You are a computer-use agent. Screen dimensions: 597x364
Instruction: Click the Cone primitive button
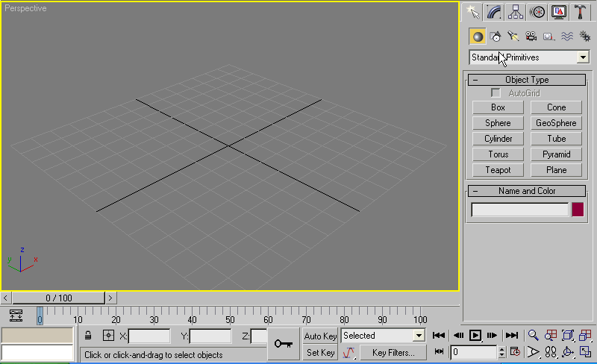pyautogui.click(x=556, y=107)
